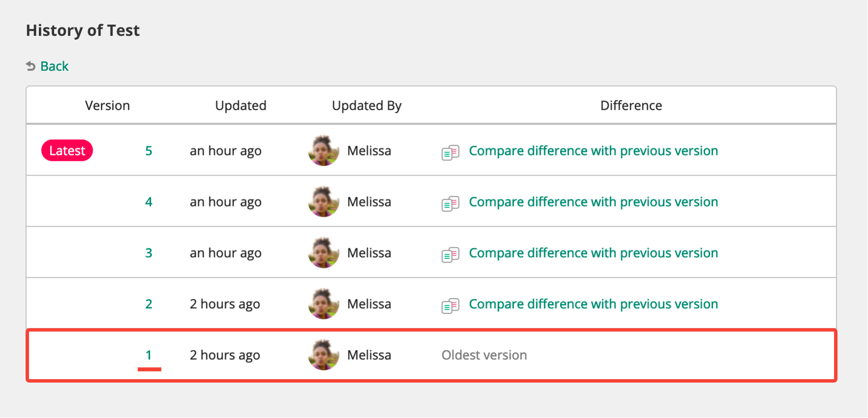Click compare icon in version 2 row
This screenshot has width=868, height=418.
click(450, 305)
